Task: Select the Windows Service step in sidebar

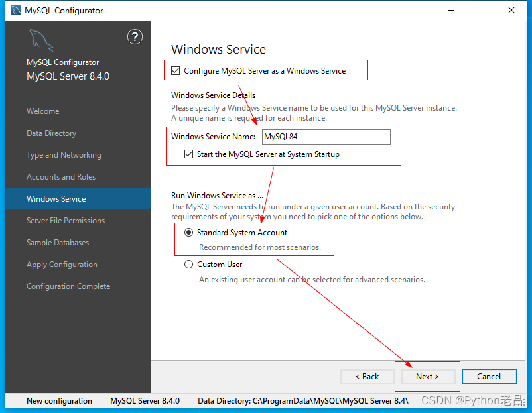Action: coord(78,199)
